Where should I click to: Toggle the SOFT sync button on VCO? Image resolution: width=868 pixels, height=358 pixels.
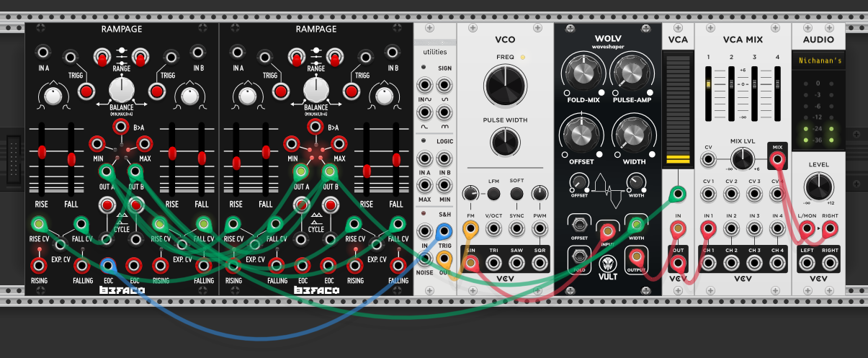[x=516, y=194]
